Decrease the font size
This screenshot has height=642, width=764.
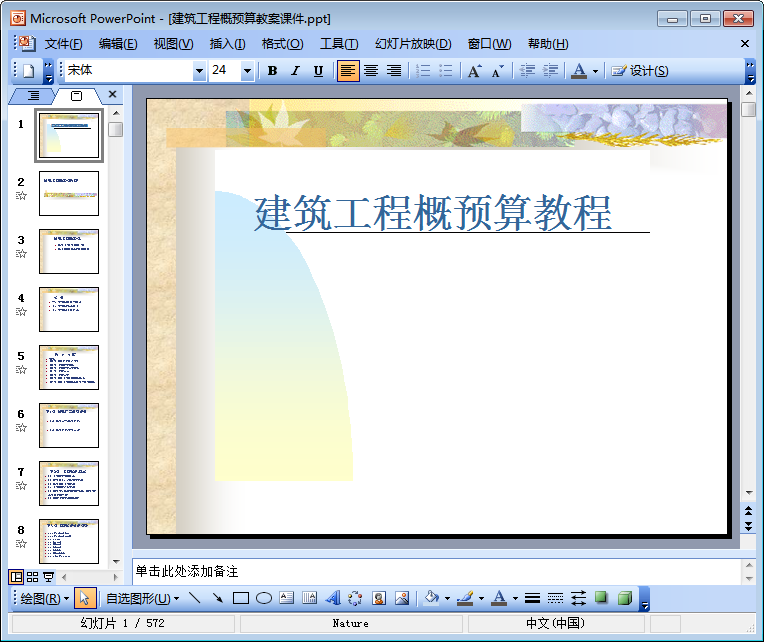coord(497,71)
